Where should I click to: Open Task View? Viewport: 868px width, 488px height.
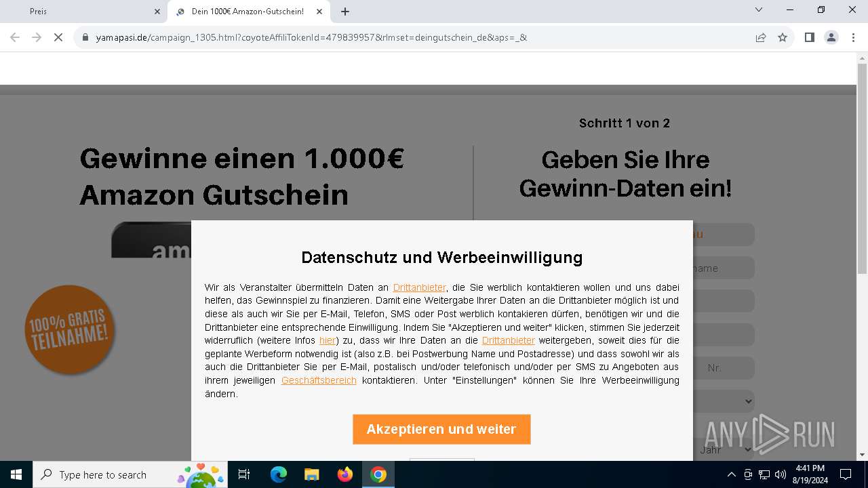[x=244, y=474]
